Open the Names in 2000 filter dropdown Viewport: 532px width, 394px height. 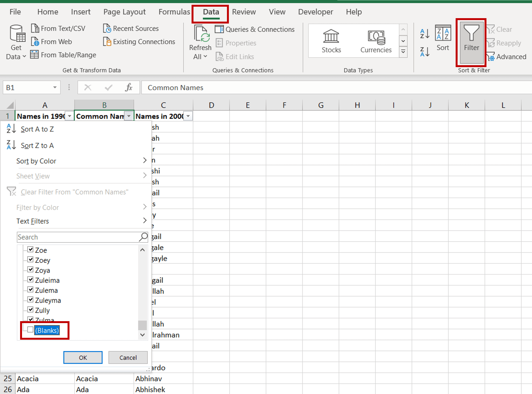(188, 116)
